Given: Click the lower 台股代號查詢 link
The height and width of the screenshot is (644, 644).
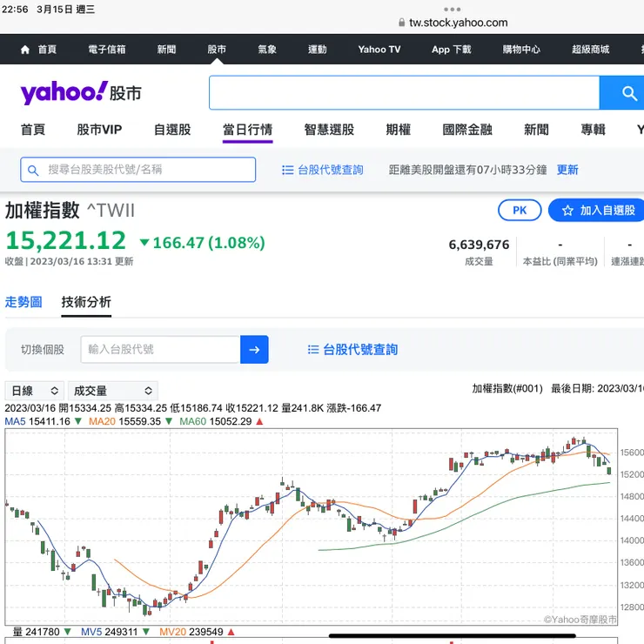Looking at the screenshot, I should pyautogui.click(x=360, y=350).
